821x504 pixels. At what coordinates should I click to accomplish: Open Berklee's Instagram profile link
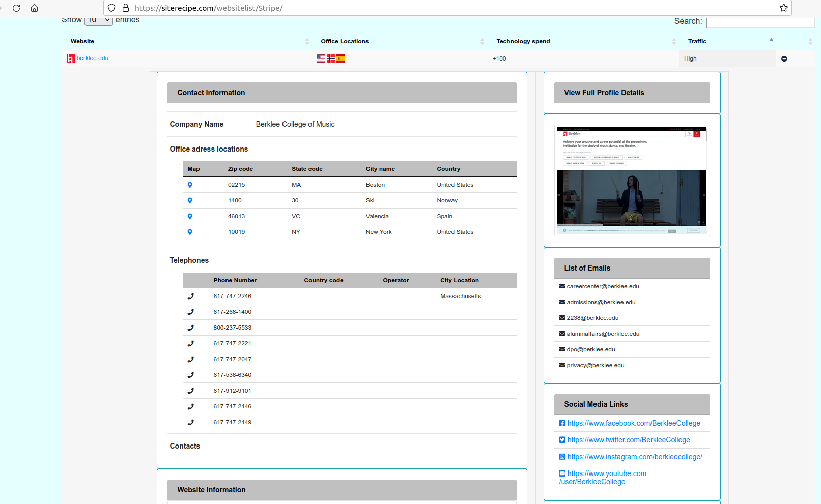[x=635, y=457]
